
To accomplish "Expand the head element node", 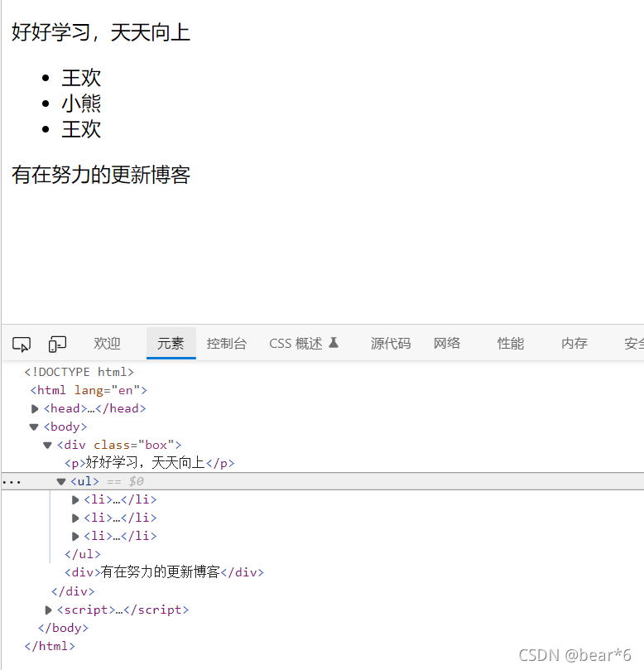I will [x=35, y=409].
